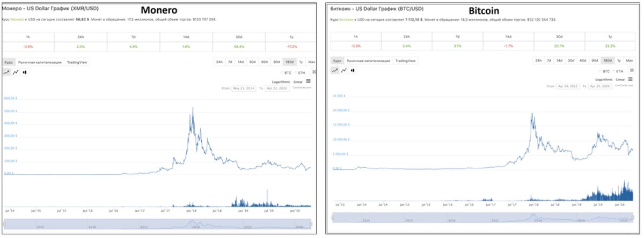Click the Bitcoin 1y value 33.2%
Screen dimensions: 644x238
pyautogui.click(x=609, y=47)
